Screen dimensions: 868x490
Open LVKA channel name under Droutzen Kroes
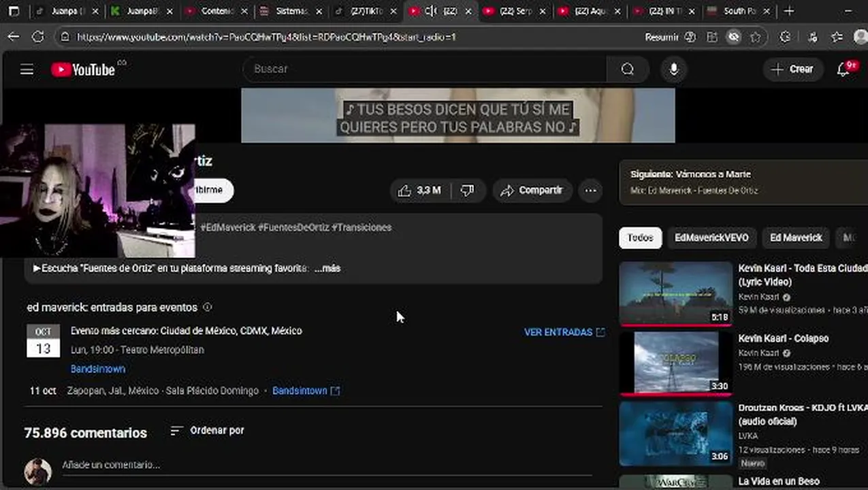click(748, 436)
